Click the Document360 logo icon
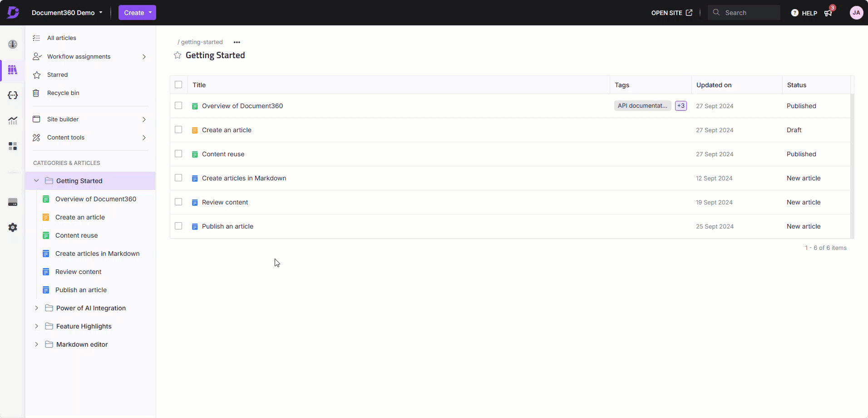Image resolution: width=868 pixels, height=418 pixels. coord(13,12)
